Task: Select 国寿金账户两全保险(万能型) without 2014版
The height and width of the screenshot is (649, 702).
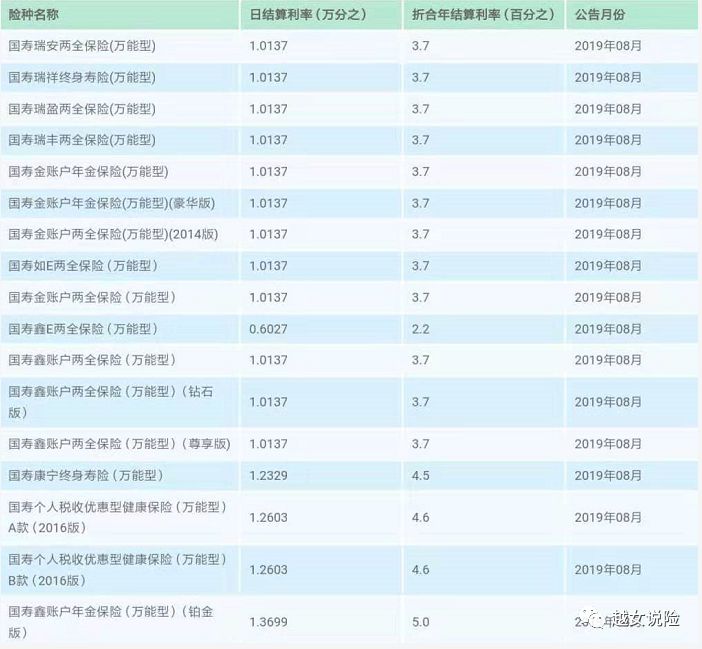Action: pyautogui.click(x=92, y=297)
